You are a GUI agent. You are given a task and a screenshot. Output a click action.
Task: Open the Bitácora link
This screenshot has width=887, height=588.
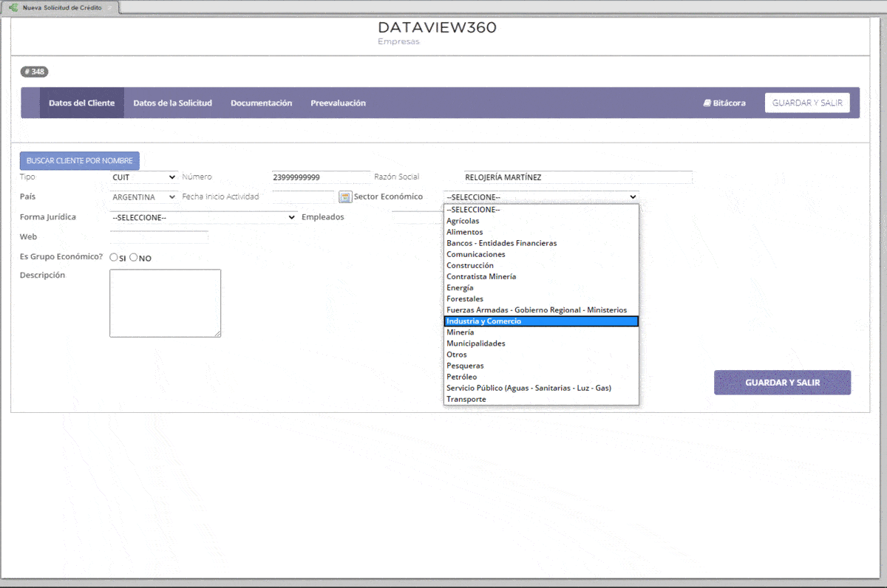(724, 103)
